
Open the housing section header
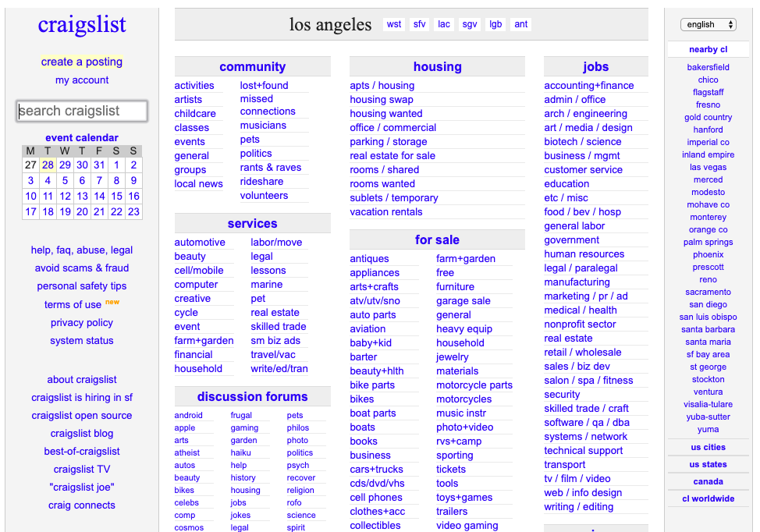point(437,67)
